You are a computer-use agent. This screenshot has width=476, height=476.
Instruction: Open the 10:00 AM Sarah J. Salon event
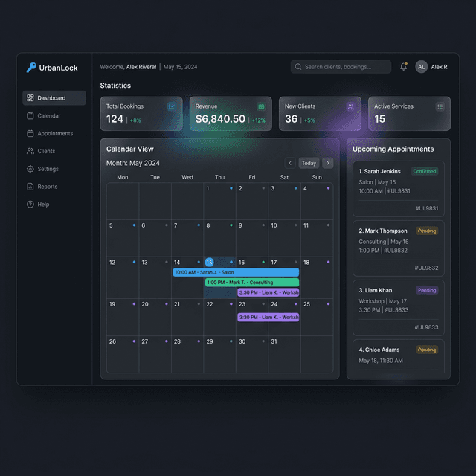(236, 272)
